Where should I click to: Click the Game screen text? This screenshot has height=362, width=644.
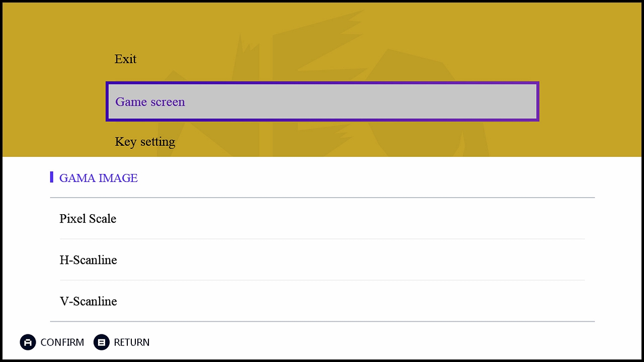(150, 102)
